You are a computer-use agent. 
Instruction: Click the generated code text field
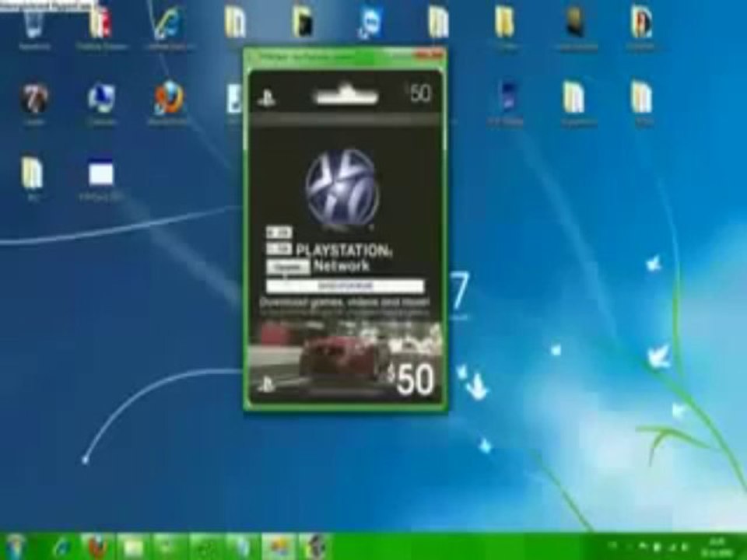tap(345, 285)
